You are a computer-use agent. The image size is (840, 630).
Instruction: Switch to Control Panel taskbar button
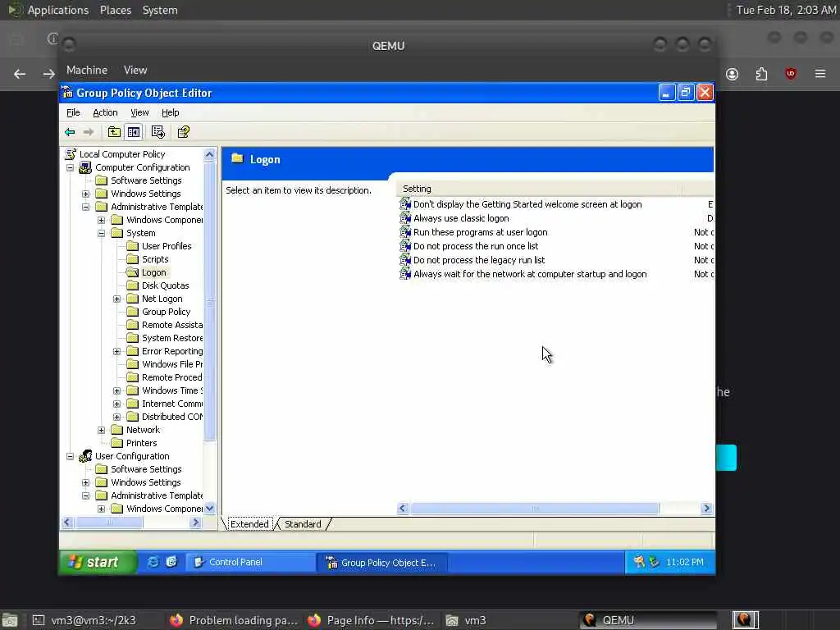point(250,562)
